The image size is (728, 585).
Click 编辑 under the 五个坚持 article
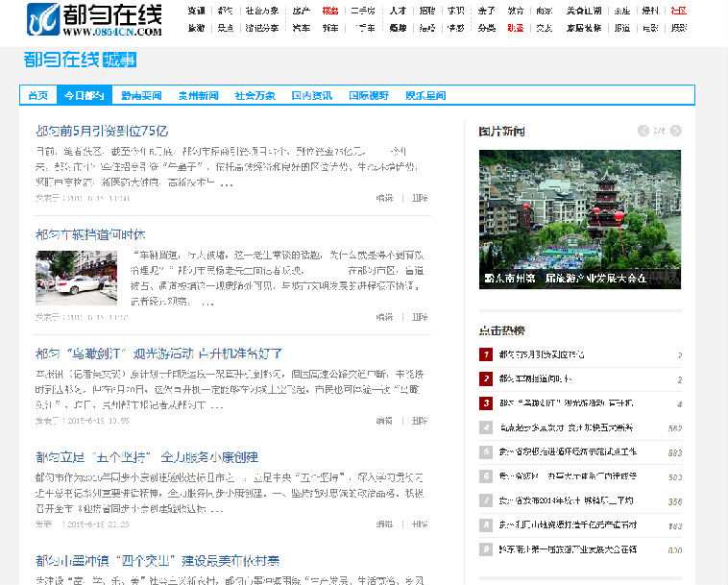384,524
